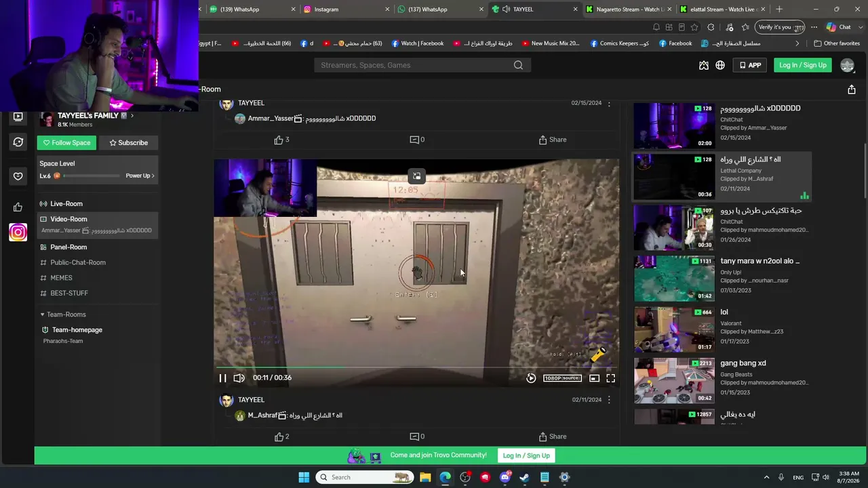Switch to the (139) WhatsApp tab

click(252, 9)
